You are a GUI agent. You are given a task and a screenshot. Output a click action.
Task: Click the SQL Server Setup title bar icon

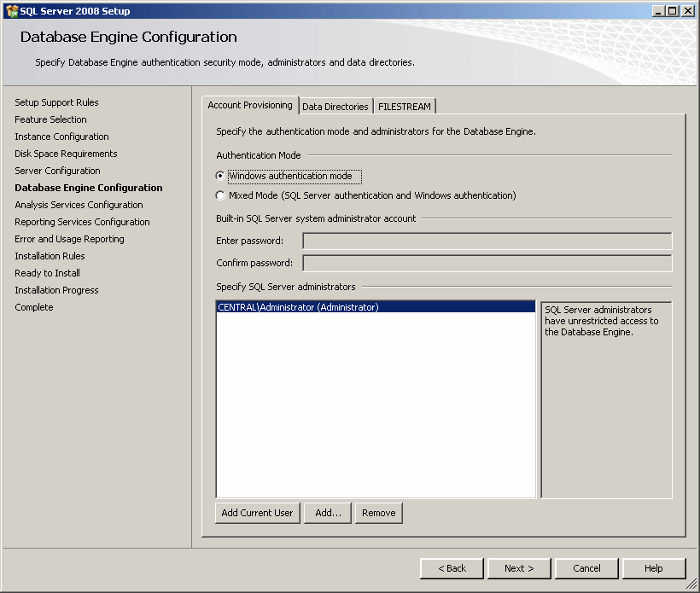tap(12, 11)
